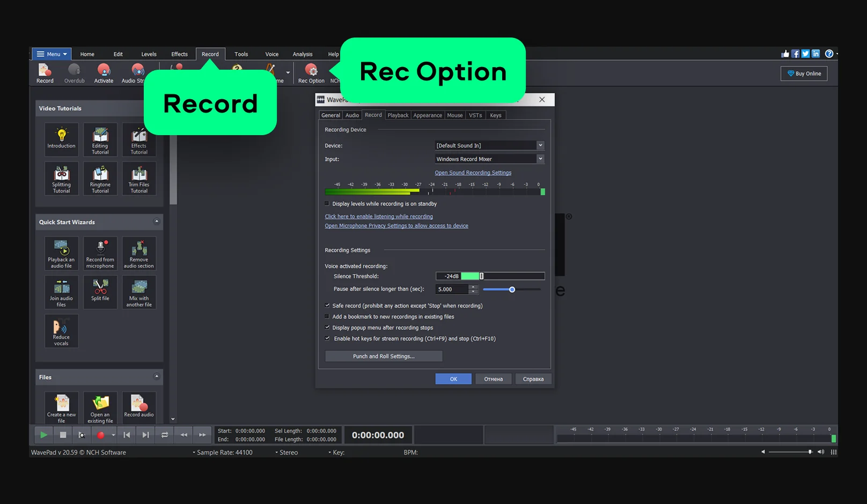
Task: Enable display levels while recording on standby
Action: (x=327, y=204)
